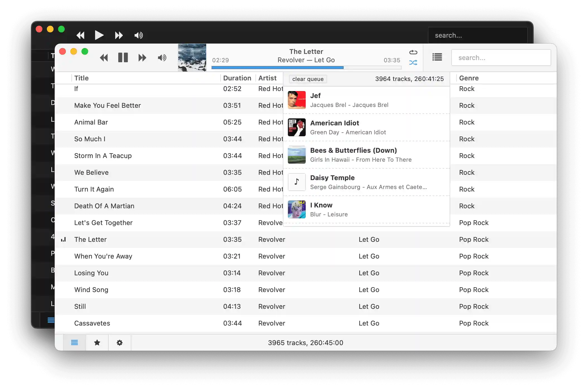The width and height of the screenshot is (588, 392).
Task: Switch to the favorites star view
Action: 97,343
